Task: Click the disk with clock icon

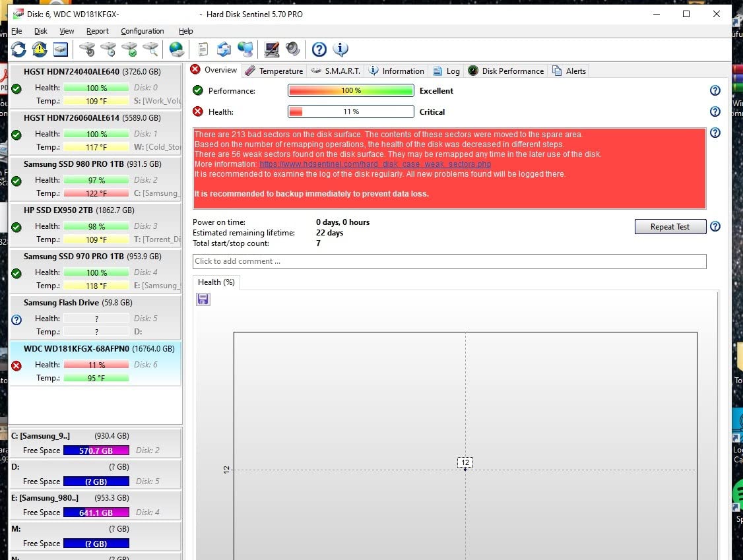Action: coord(108,49)
